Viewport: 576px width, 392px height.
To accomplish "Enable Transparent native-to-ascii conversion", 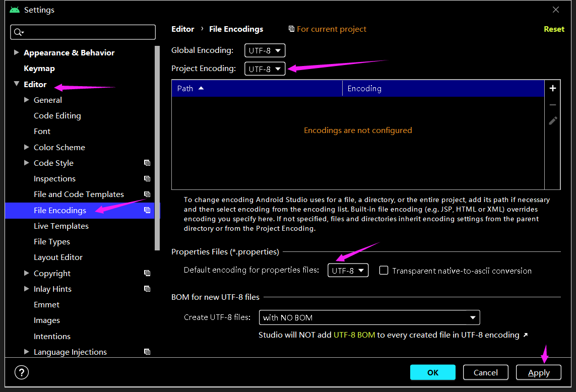I will tap(383, 271).
